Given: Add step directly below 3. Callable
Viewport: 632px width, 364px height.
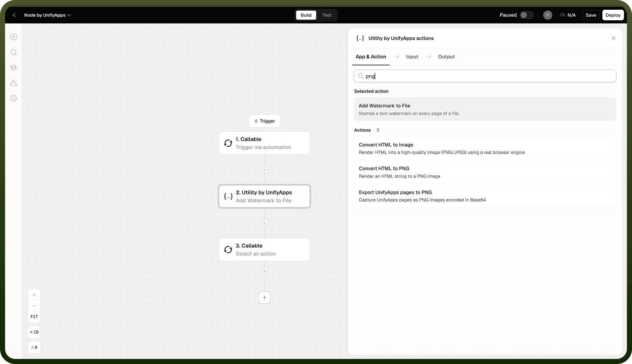Looking at the screenshot, I should pyautogui.click(x=264, y=271).
